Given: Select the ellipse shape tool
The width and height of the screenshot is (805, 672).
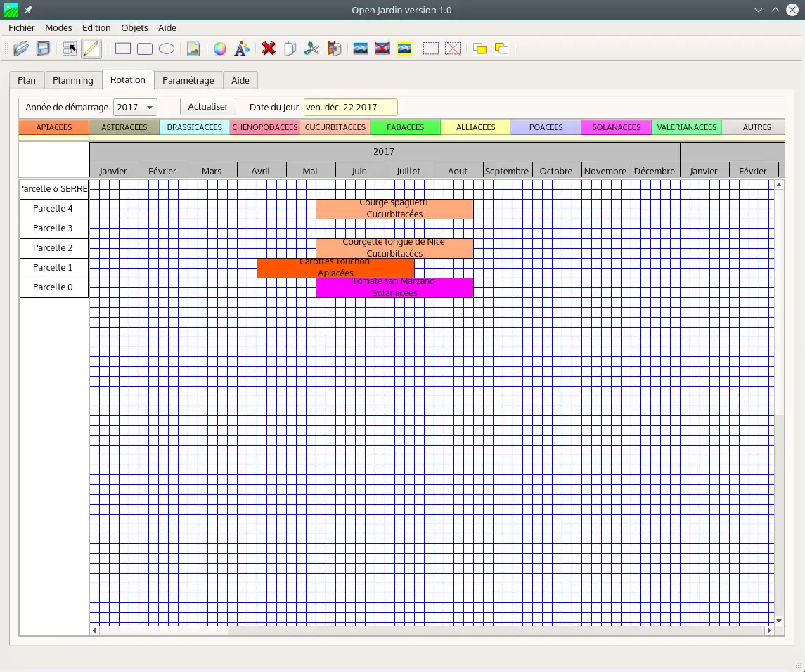Looking at the screenshot, I should pos(167,49).
